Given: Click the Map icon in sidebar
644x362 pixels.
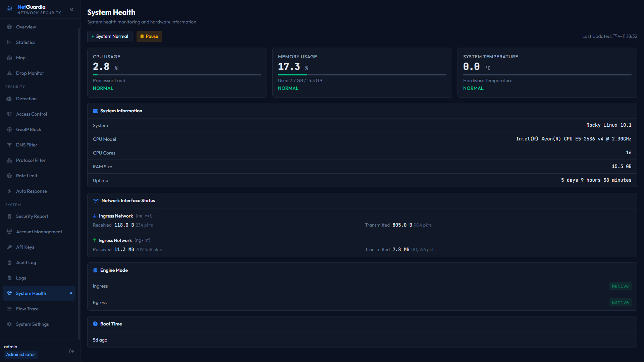Looking at the screenshot, I should tap(9, 58).
